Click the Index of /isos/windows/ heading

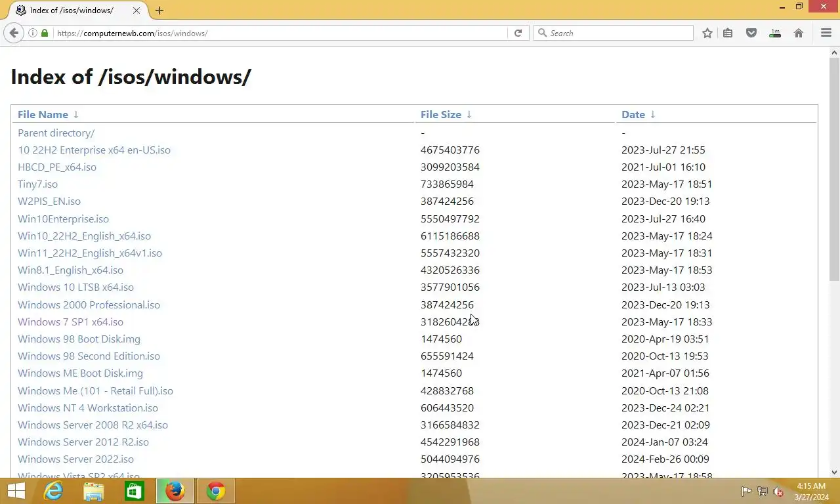[x=131, y=77]
